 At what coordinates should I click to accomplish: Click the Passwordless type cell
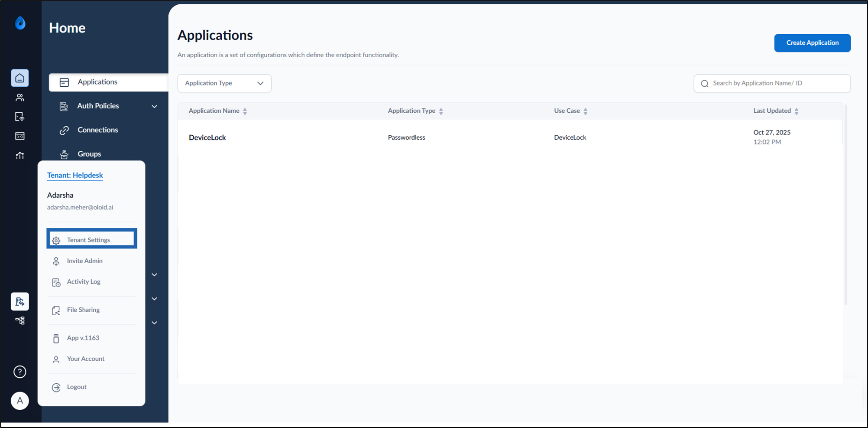pos(406,137)
